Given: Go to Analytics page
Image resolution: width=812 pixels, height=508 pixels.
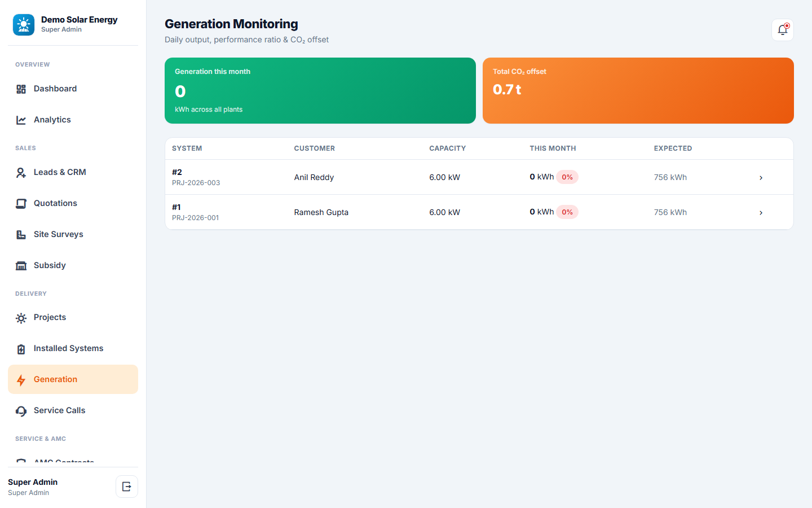Looking at the screenshot, I should tap(73, 120).
